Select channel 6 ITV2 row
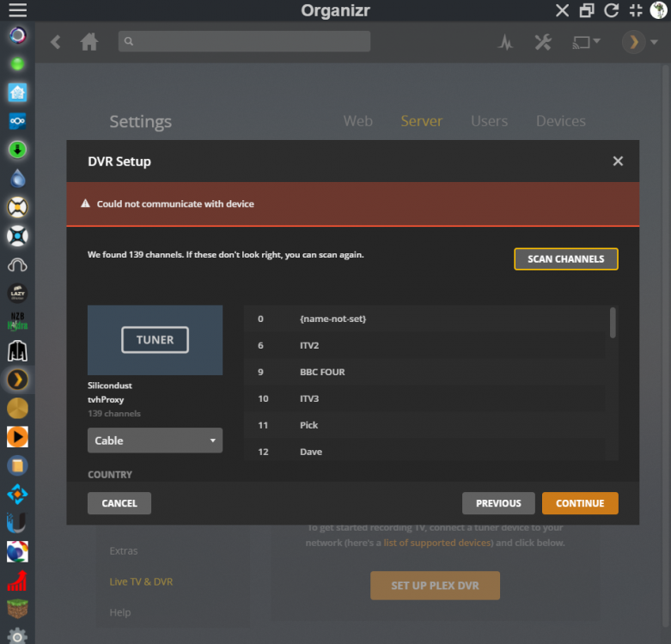This screenshot has width=671, height=644. [425, 345]
